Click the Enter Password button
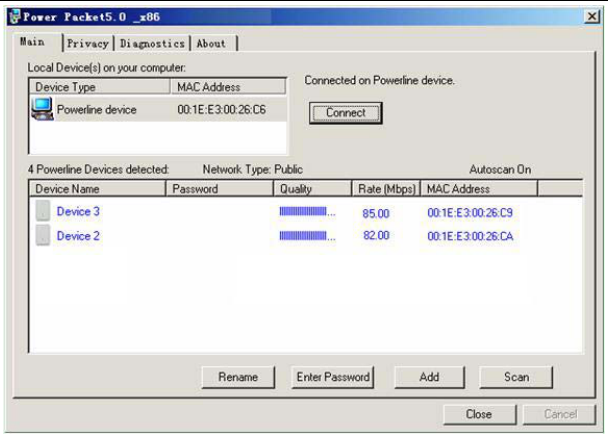This screenshot has width=608, height=434. (x=333, y=377)
